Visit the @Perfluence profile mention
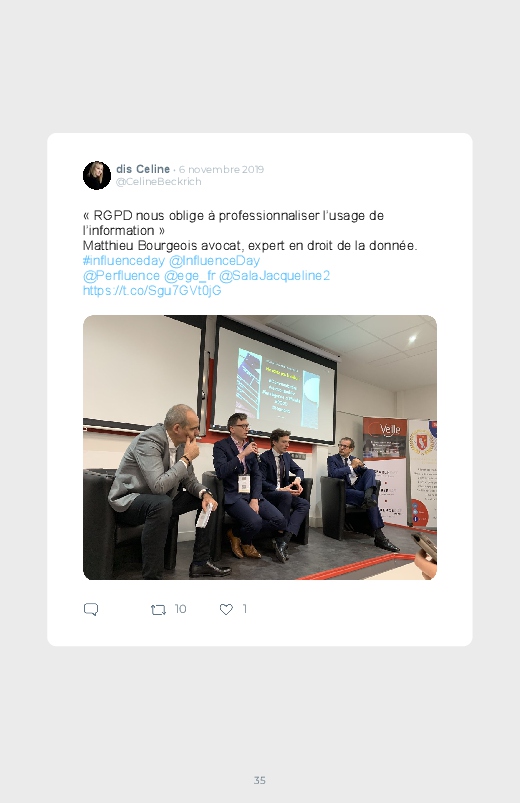Screen dimensions: 520x803 pos(121,276)
